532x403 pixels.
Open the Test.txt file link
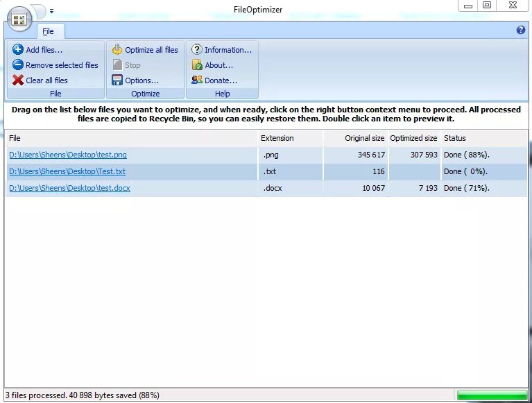(x=67, y=171)
